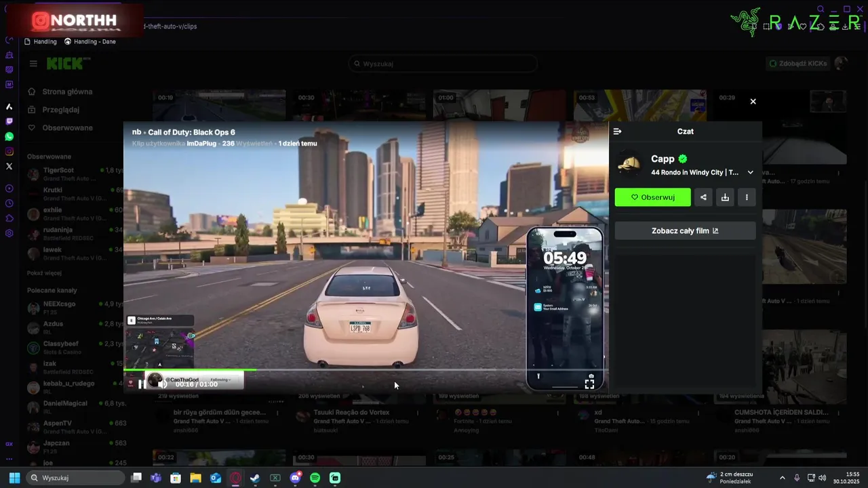
Task: Open the GX corner button in Opera sidebar
Action: coord(9,444)
